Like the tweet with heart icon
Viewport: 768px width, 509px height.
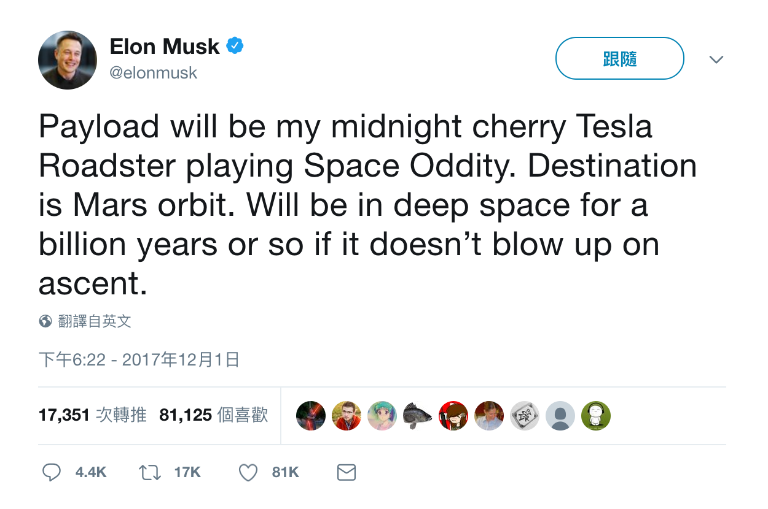point(248,472)
